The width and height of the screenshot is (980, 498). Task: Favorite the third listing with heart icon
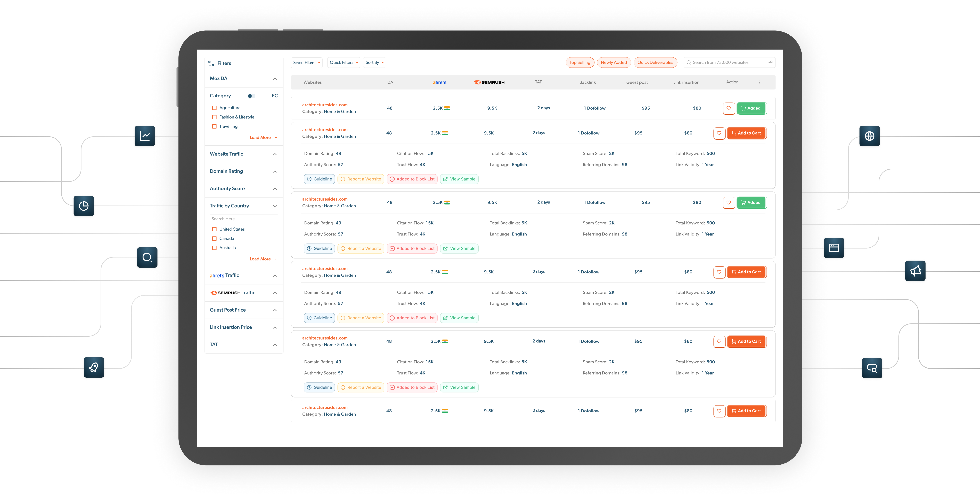[x=729, y=203]
